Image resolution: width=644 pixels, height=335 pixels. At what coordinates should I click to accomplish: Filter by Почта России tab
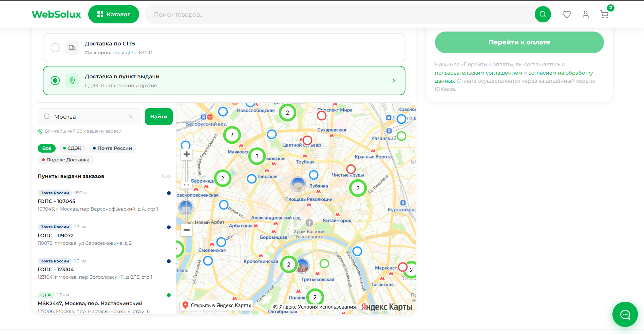112,148
